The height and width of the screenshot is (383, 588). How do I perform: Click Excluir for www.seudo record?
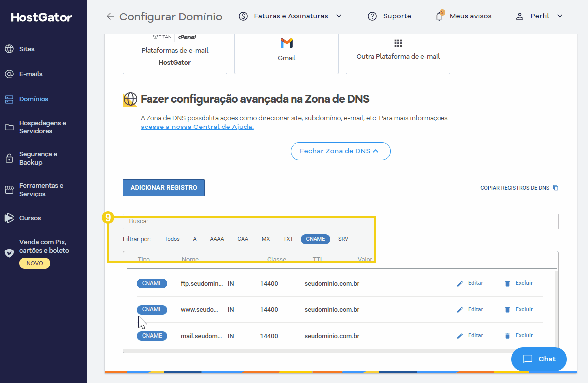(x=524, y=310)
